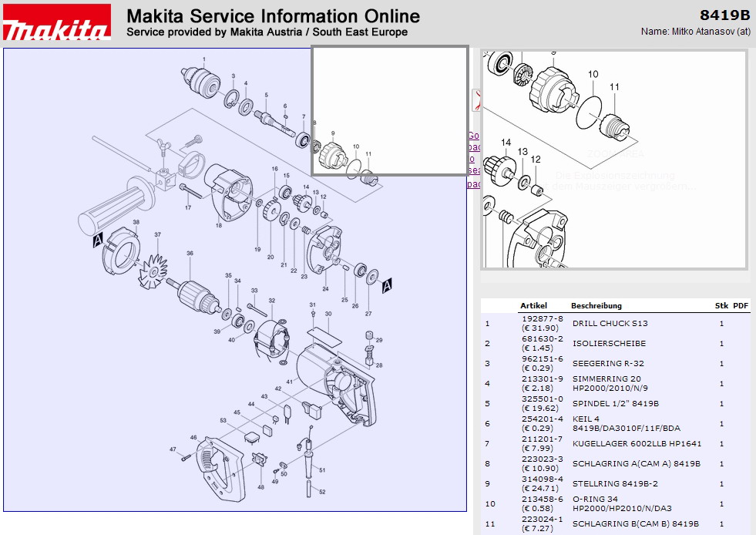Image resolution: width=756 pixels, height=535 pixels.
Task: Click the PDF column header
Action: [741, 306]
